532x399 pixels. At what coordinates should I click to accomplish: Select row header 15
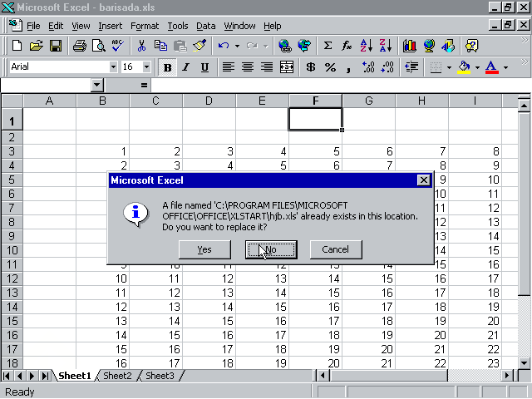(12, 321)
